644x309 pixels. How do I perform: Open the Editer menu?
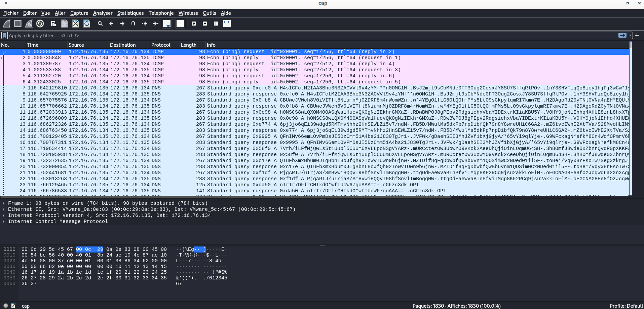coord(30,13)
